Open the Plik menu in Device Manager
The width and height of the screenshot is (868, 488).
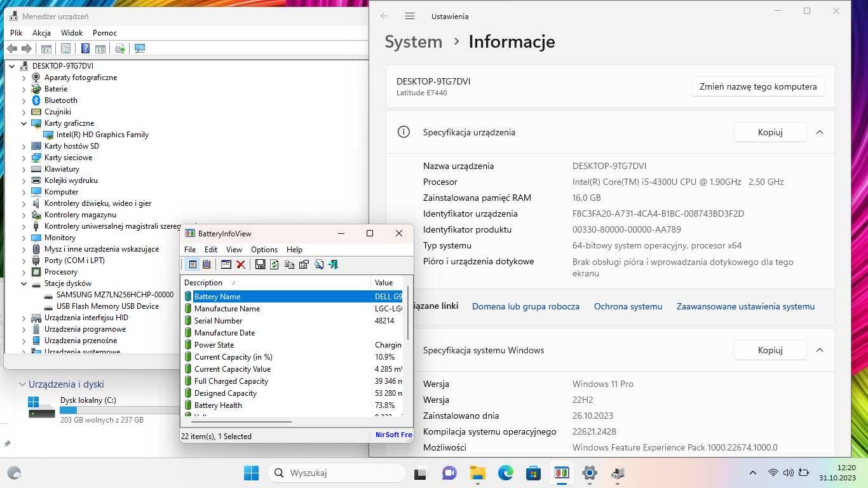click(x=17, y=32)
